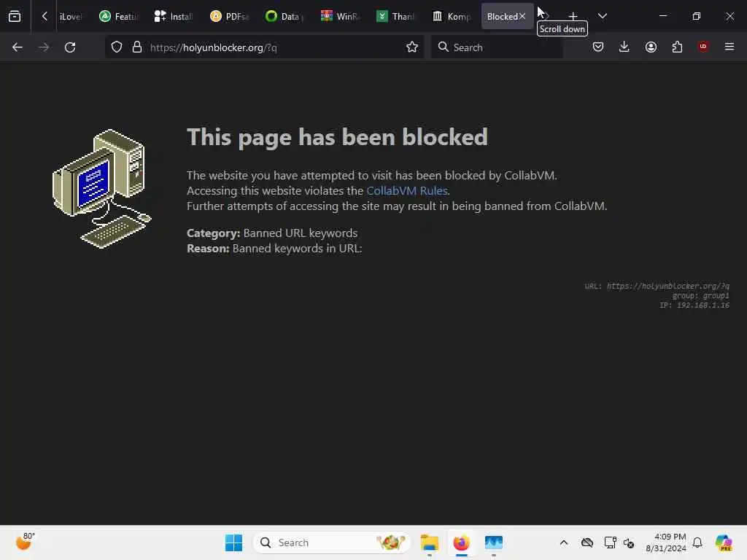Click the cloud sync tray icon
747x560 pixels.
587,542
